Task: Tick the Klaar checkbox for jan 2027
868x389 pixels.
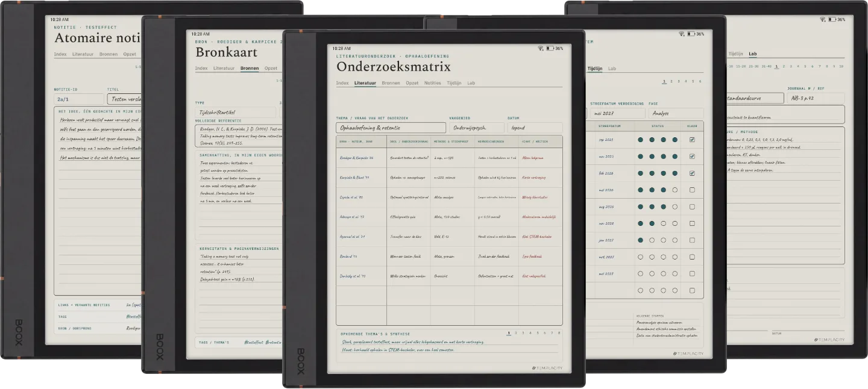Action: (692, 240)
